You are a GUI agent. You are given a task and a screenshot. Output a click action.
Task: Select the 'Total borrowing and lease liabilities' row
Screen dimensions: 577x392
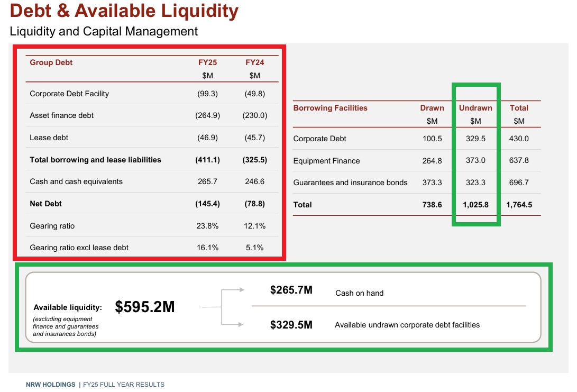pos(95,160)
